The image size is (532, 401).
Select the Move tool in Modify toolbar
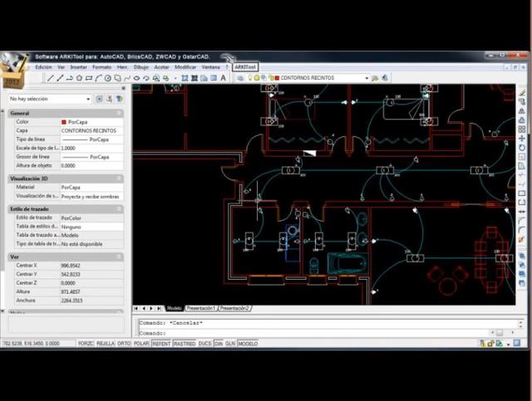pyautogui.click(x=522, y=139)
